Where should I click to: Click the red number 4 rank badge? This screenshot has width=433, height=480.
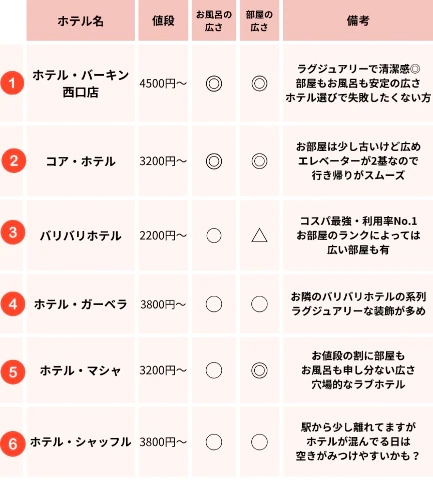pyautogui.click(x=13, y=304)
